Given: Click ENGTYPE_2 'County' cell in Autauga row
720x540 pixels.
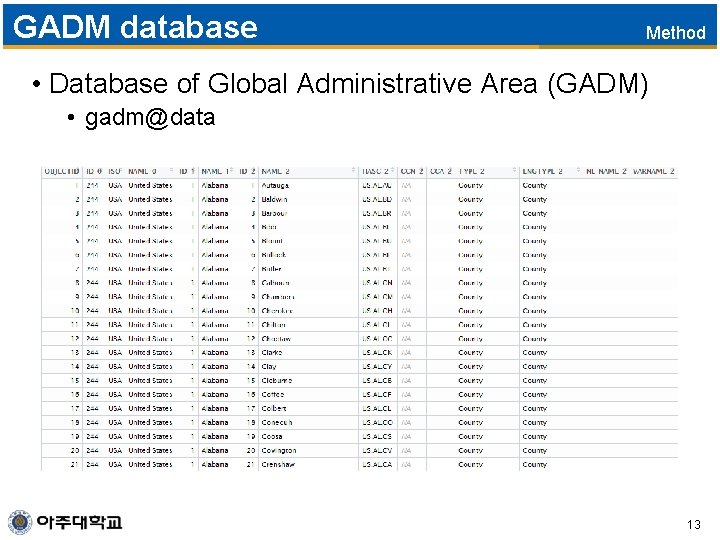Looking at the screenshot, I should (534, 186).
